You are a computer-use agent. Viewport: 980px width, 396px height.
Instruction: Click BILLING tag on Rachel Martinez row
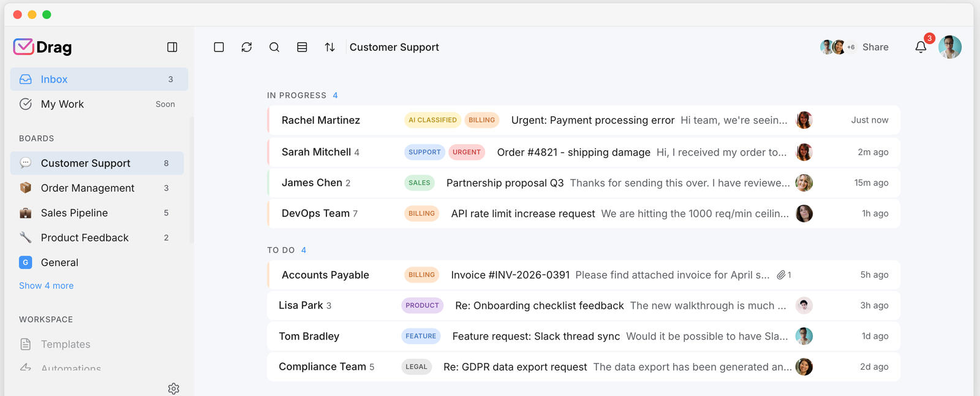click(482, 120)
